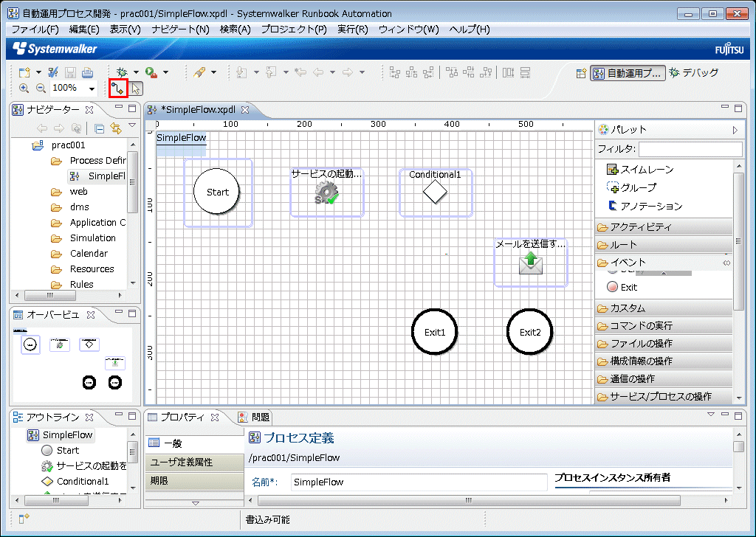Pick the アノテーション palette tool
This screenshot has height=537, width=756.
point(645,206)
